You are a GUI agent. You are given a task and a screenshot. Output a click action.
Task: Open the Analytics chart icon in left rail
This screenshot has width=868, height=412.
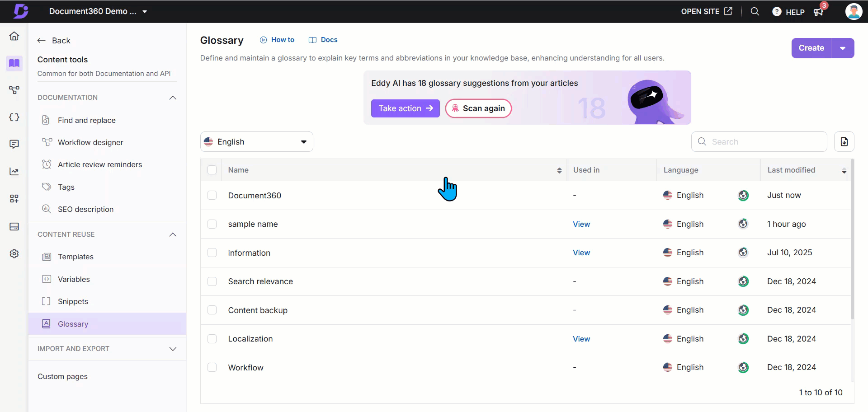click(14, 172)
